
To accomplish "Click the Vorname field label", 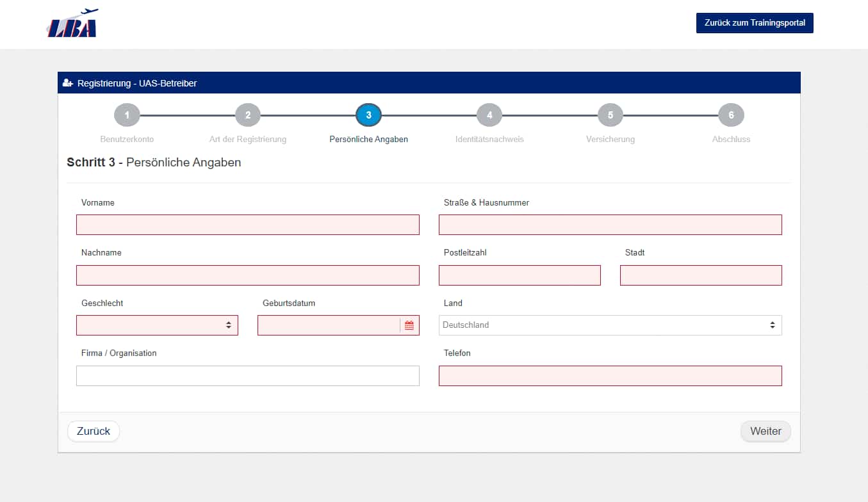I will [x=98, y=202].
